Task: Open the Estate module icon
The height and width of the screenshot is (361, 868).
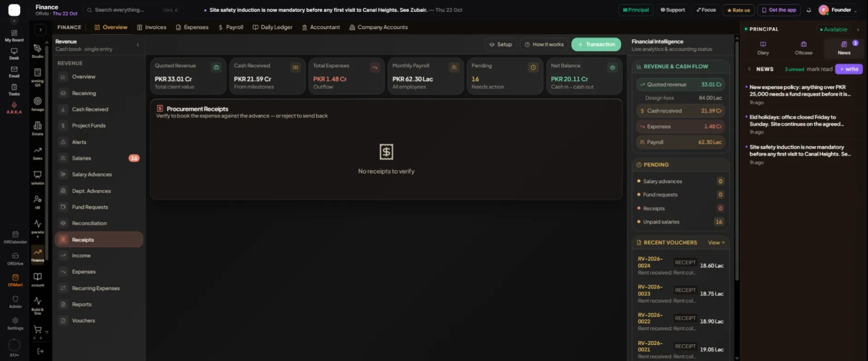Action: coord(38,128)
